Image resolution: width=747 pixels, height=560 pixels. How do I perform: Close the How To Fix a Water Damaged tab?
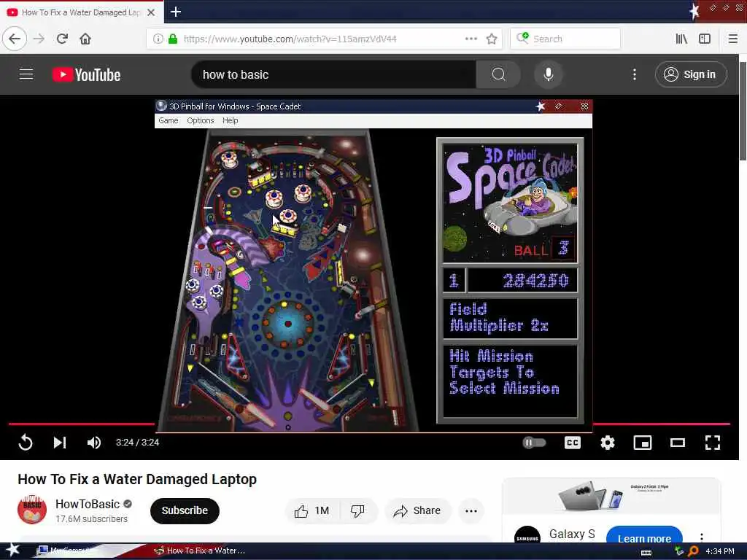[151, 12]
